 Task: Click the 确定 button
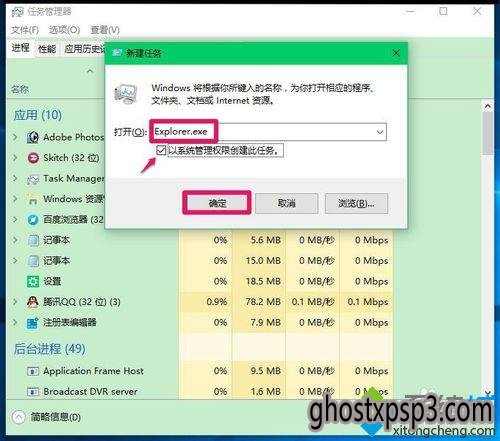click(x=217, y=203)
